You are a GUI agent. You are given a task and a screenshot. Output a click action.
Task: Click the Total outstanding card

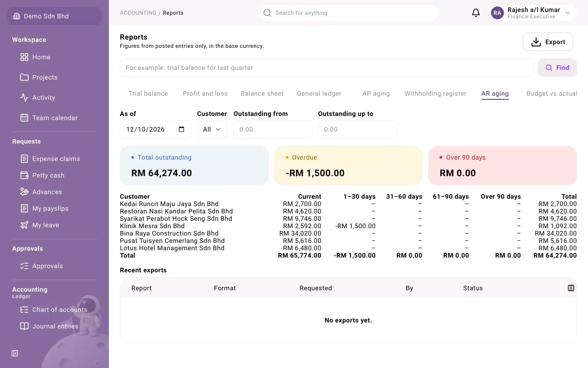tap(194, 166)
